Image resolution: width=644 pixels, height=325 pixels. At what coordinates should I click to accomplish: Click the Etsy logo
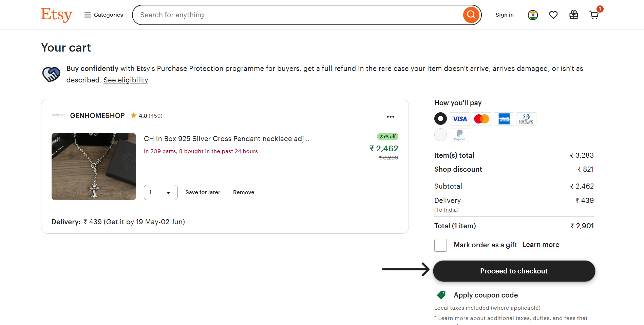[56, 15]
